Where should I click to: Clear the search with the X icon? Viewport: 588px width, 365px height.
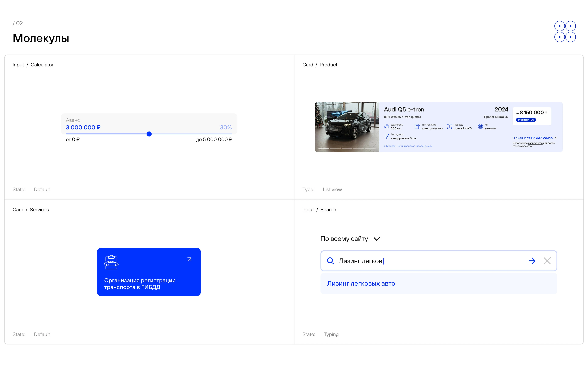(x=547, y=261)
